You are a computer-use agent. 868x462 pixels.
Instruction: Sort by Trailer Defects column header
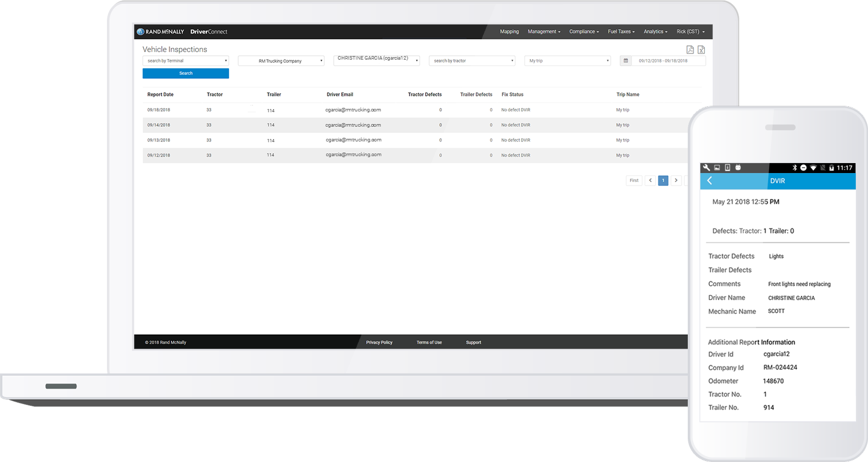point(476,94)
